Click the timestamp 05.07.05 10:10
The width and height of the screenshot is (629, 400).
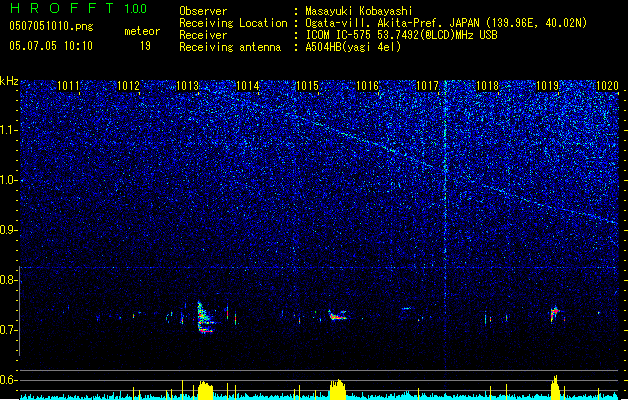51,46
